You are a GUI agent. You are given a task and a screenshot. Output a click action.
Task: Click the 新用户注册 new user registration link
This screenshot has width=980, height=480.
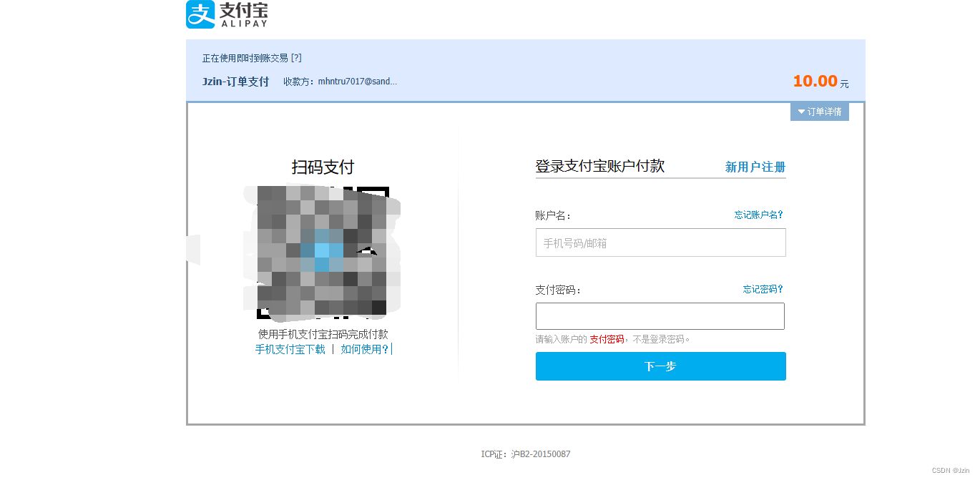(755, 167)
